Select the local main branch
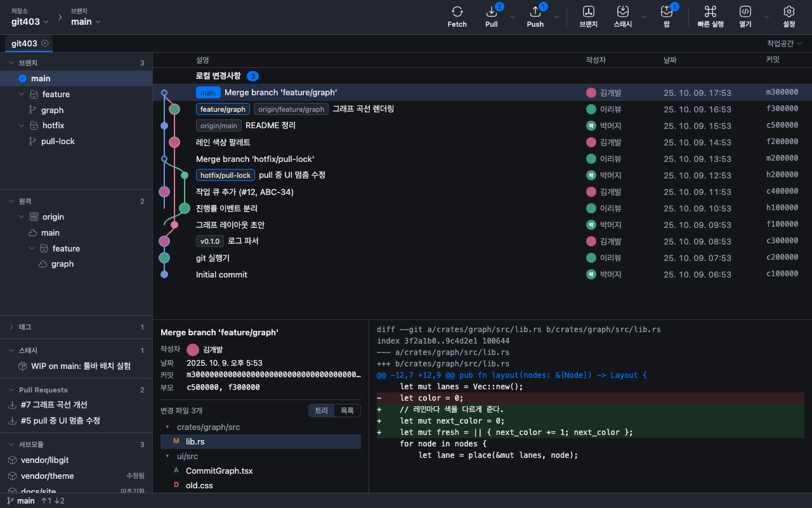This screenshot has height=508, width=812. click(x=76, y=78)
